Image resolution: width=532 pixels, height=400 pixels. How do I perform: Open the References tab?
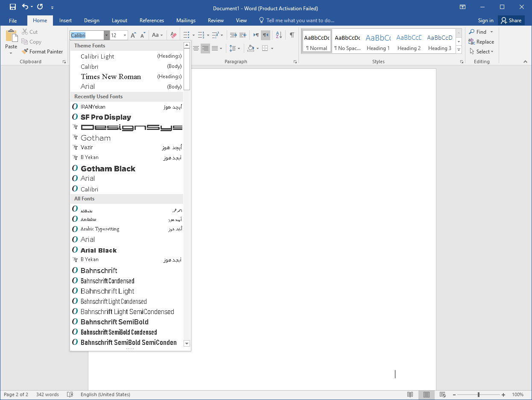coord(152,21)
